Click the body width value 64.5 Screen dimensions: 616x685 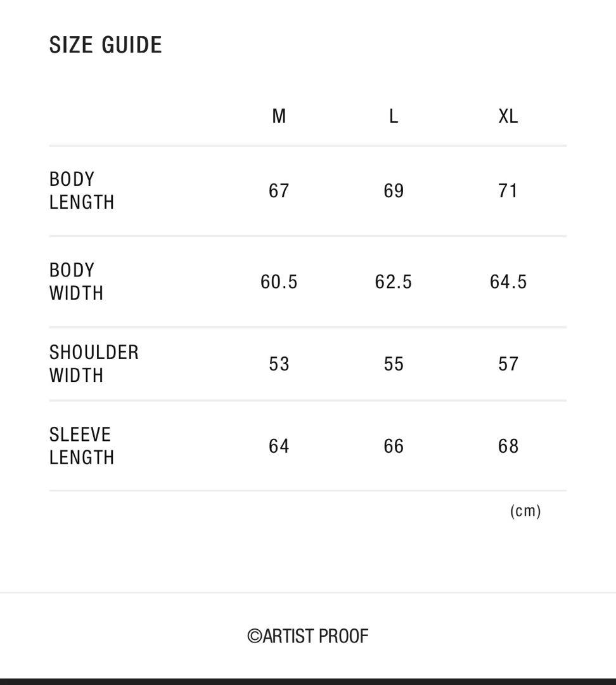pyautogui.click(x=508, y=282)
